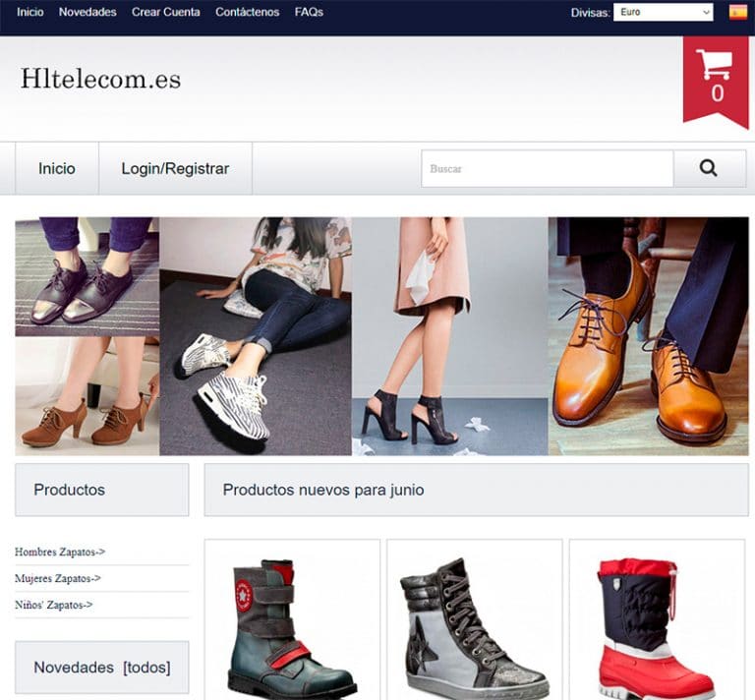
Task: Open FAQs link in top bar
Action: (x=309, y=12)
